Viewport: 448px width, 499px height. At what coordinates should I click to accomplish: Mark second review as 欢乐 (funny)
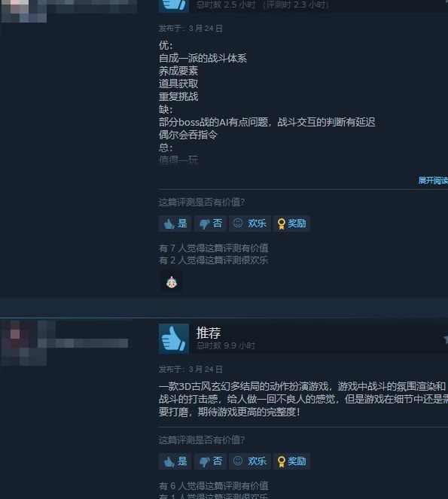tap(250, 461)
